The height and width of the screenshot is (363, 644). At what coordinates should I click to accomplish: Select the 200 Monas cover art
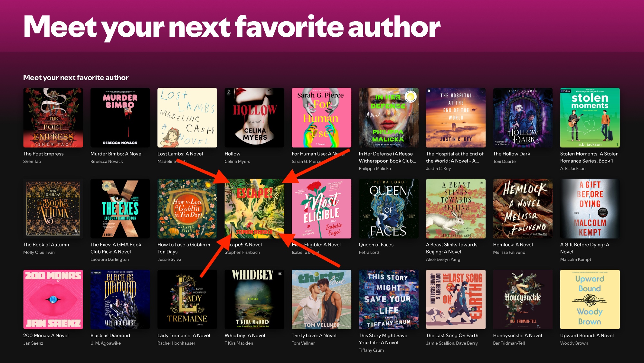click(x=53, y=299)
